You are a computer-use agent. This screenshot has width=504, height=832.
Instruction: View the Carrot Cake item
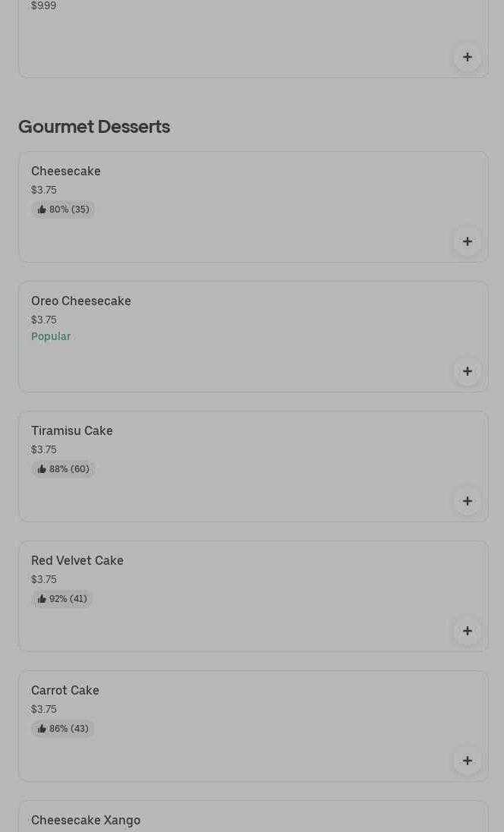tap(65, 690)
